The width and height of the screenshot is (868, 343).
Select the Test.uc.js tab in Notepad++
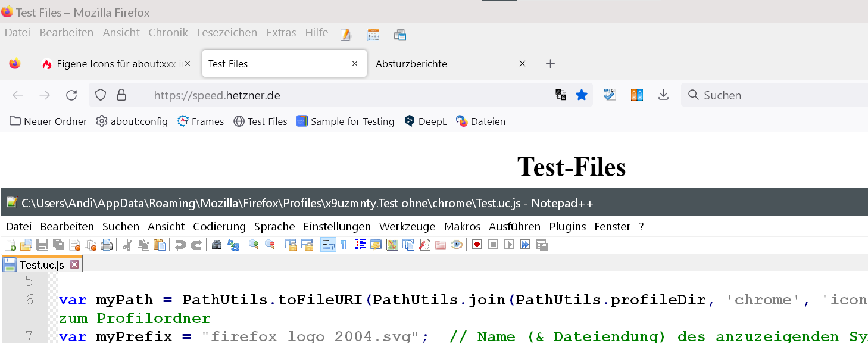42,264
